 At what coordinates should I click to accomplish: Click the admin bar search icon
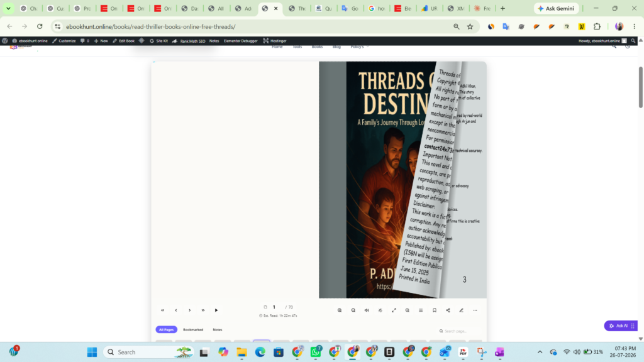click(x=633, y=41)
